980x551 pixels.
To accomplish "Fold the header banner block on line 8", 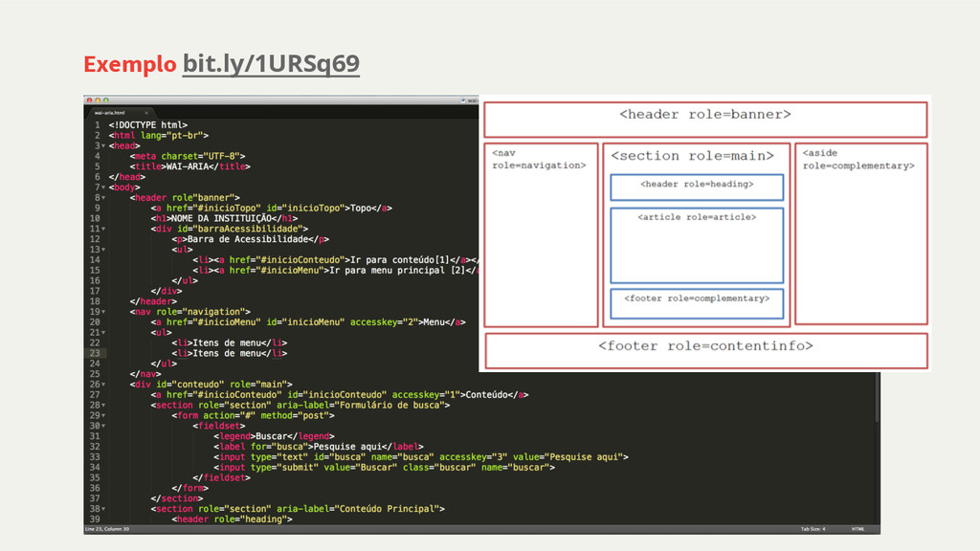I will (103, 198).
